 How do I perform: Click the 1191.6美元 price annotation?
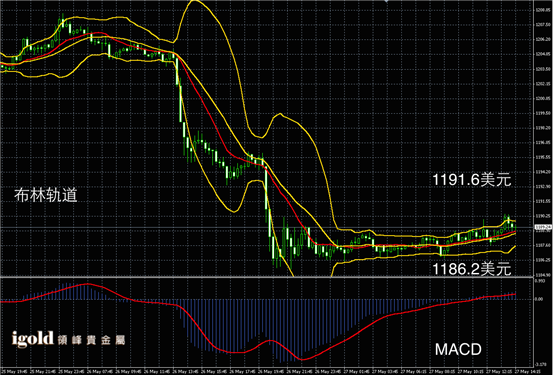(x=472, y=180)
